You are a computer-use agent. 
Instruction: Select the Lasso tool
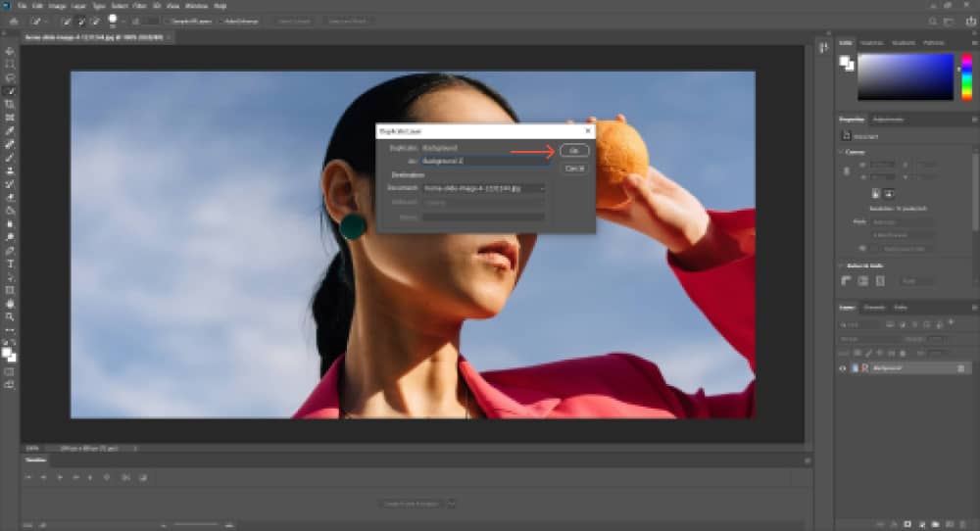(10, 77)
